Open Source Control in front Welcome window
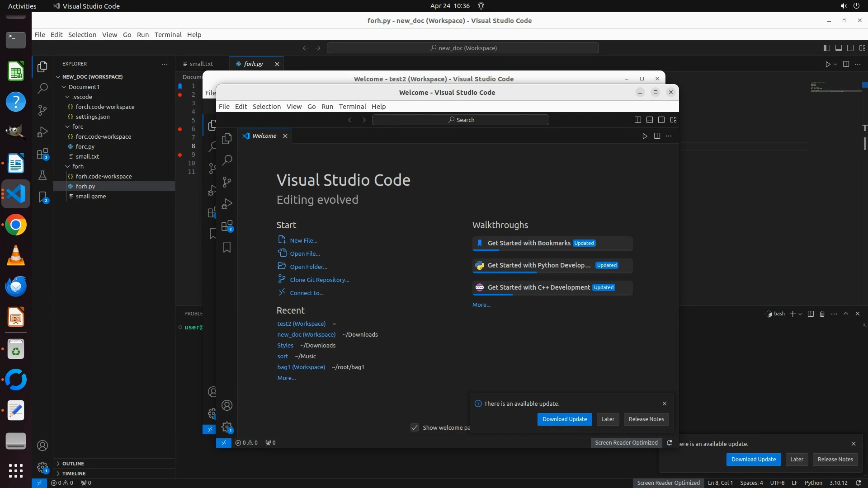The height and width of the screenshot is (488, 868). [227, 182]
